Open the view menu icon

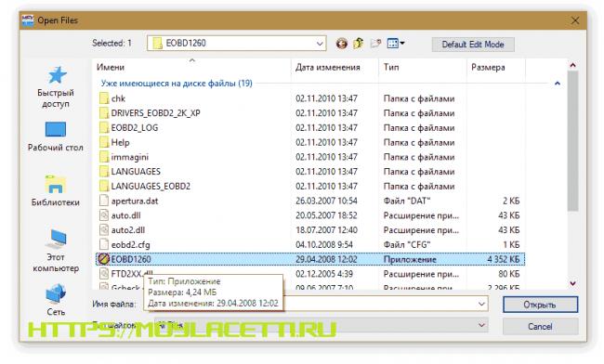[x=396, y=44]
